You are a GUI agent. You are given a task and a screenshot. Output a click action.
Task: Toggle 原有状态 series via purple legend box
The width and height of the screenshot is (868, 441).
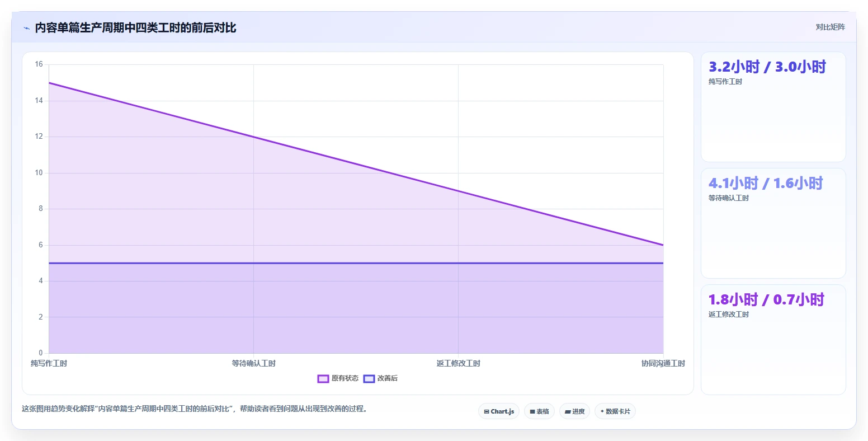click(323, 379)
